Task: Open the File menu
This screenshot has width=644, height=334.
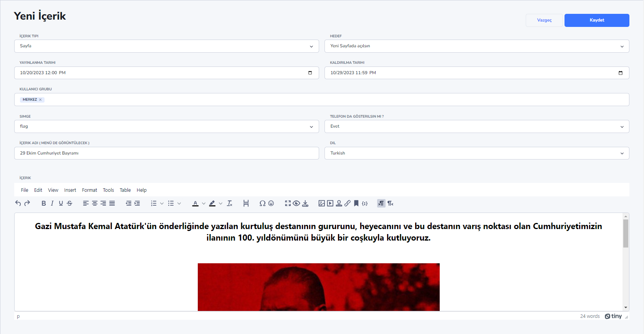Action: coord(25,190)
